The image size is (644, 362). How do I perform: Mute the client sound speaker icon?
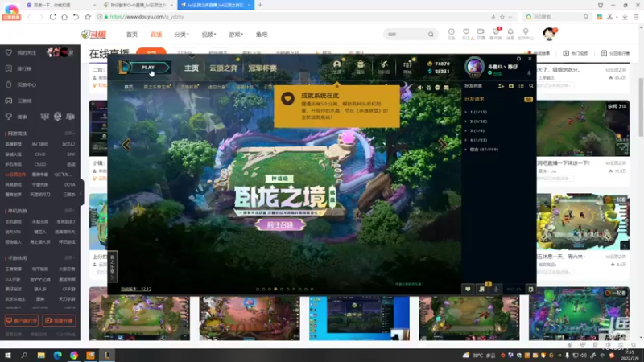419,88
